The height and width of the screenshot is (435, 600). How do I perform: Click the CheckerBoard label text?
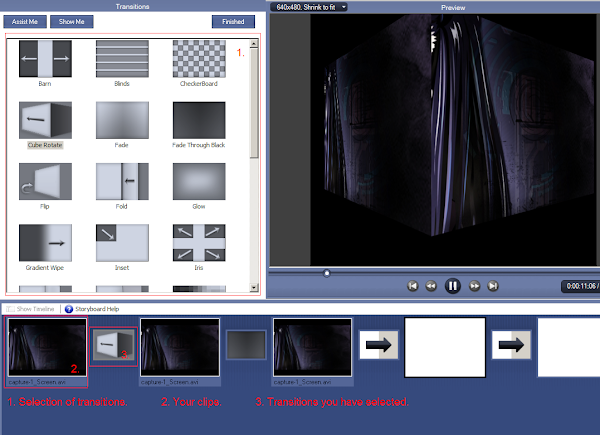pos(199,84)
